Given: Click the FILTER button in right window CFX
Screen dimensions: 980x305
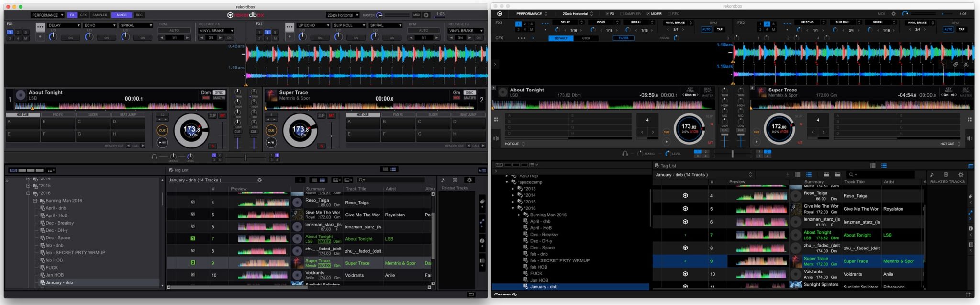Looking at the screenshot, I should click(x=624, y=38).
